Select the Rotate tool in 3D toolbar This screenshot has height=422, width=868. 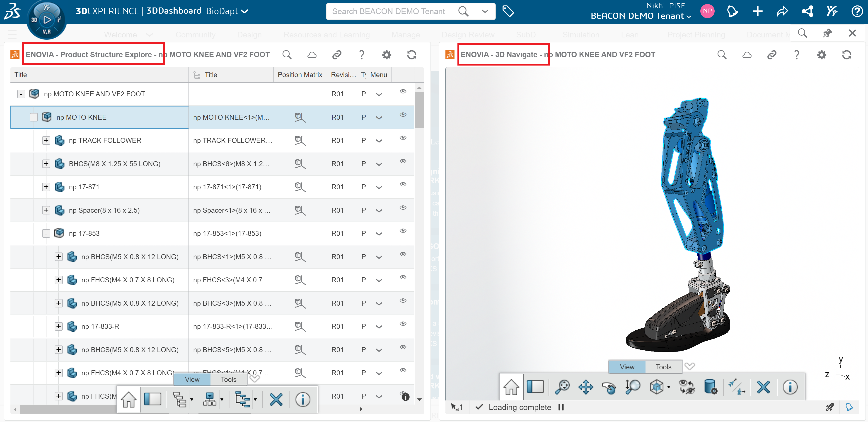pyautogui.click(x=609, y=387)
